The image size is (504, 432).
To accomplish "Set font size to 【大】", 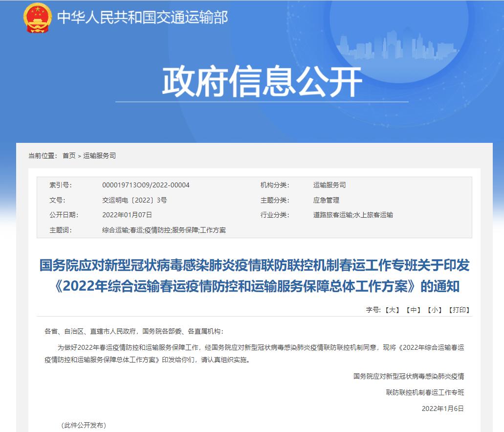I will coord(392,310).
